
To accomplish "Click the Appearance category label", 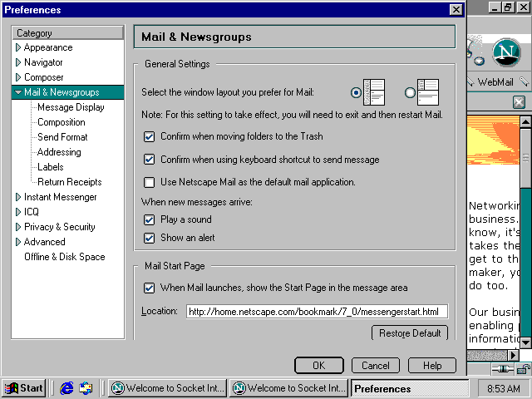I will tap(48, 47).
